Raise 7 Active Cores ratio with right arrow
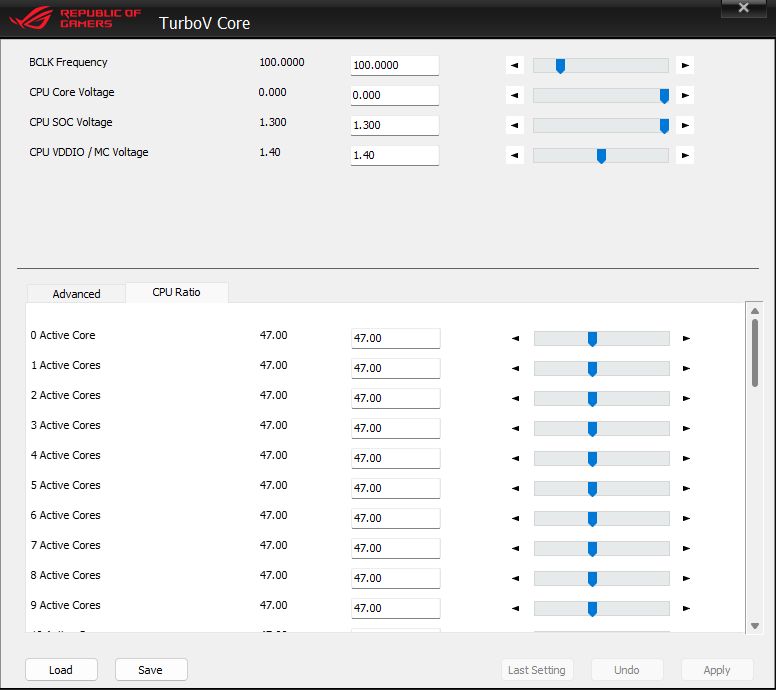 (x=686, y=548)
